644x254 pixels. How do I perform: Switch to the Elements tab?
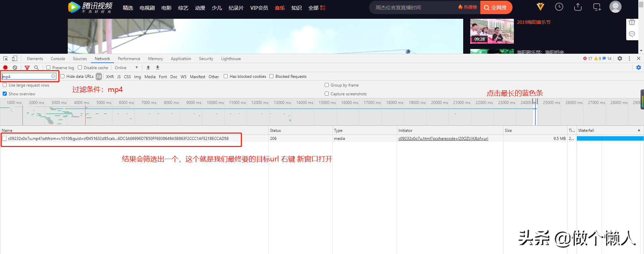[35, 58]
